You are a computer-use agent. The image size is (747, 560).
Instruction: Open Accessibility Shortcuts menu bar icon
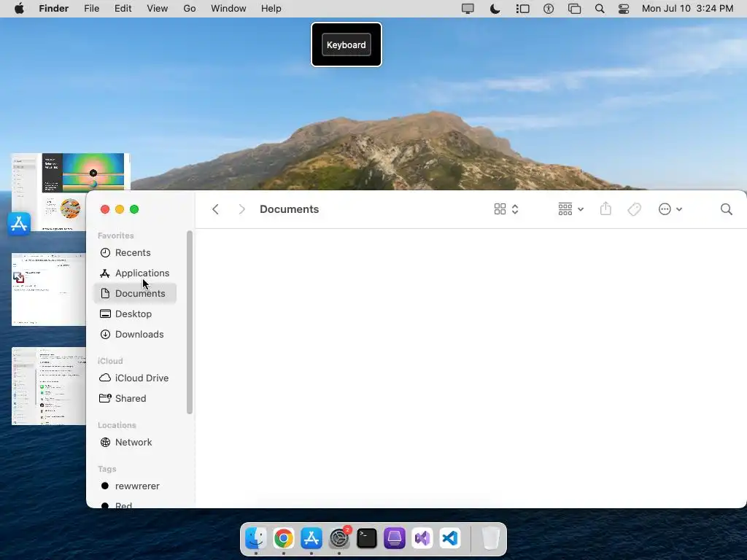[x=549, y=9]
